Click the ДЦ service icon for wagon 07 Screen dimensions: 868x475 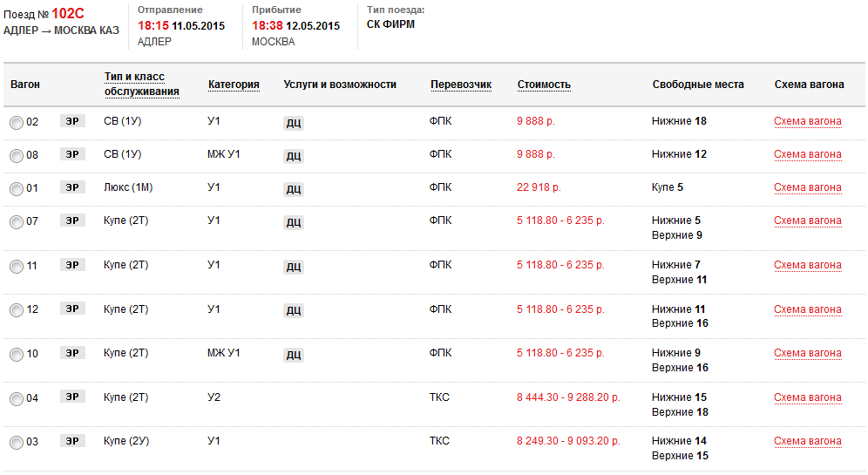[x=294, y=222]
